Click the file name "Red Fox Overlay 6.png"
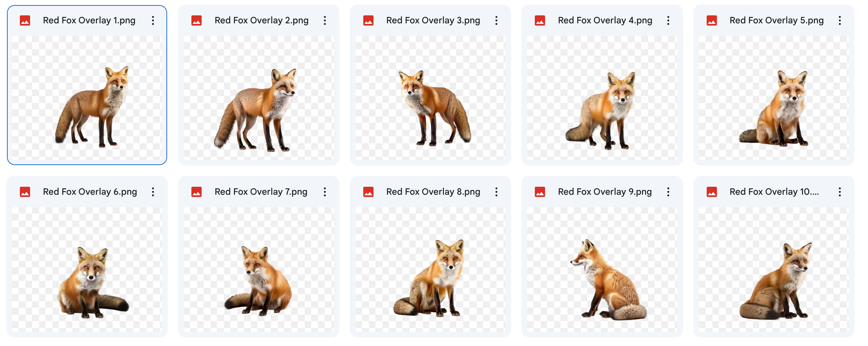868x346 pixels. 90,192
